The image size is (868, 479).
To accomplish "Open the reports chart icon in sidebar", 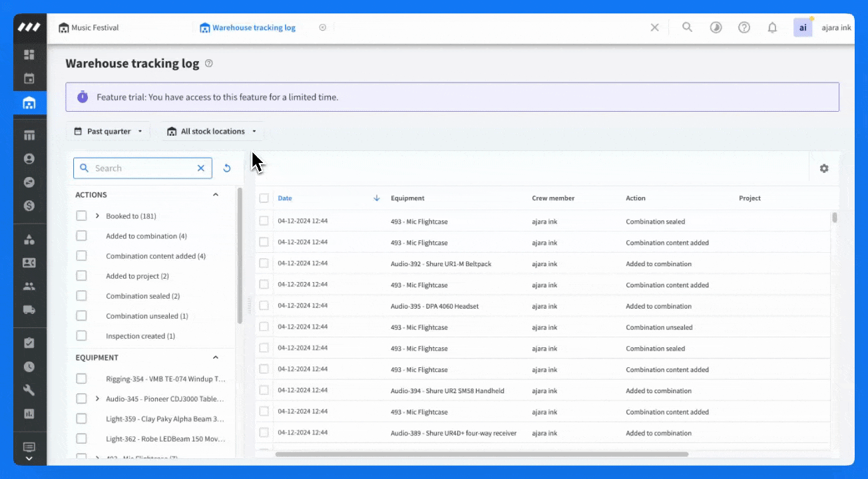I will click(x=29, y=414).
